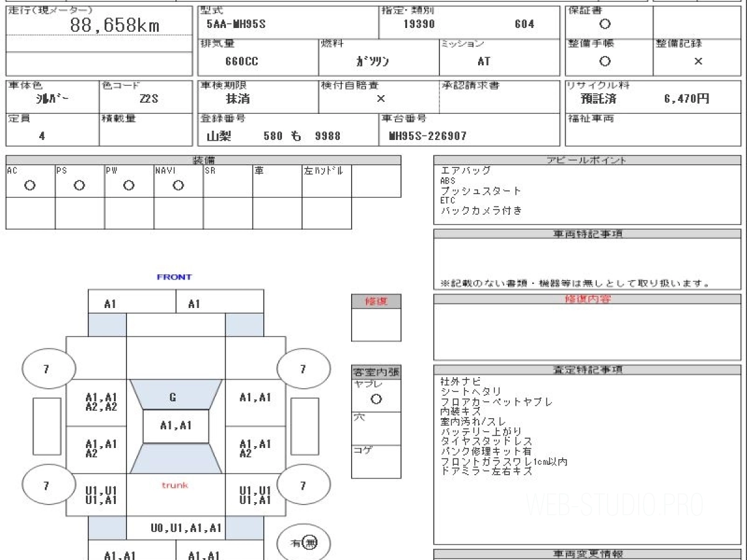Select the registration number 山梨 580 も 9988

tap(274, 136)
